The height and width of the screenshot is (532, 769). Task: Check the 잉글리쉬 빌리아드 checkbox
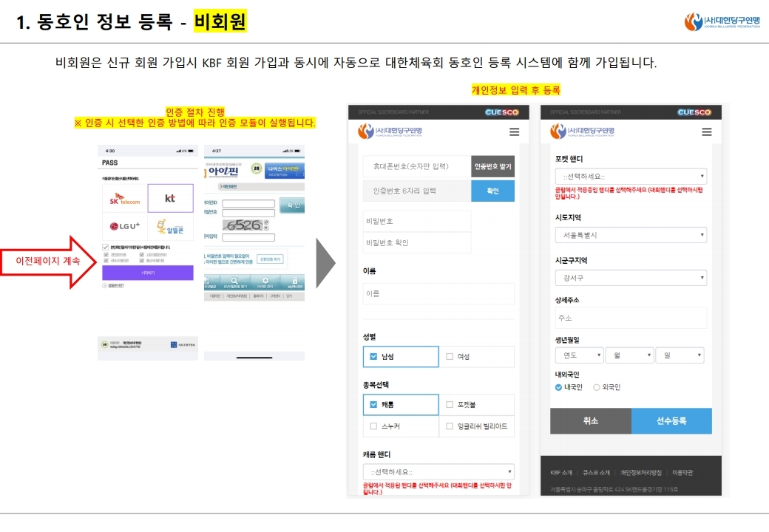click(450, 426)
